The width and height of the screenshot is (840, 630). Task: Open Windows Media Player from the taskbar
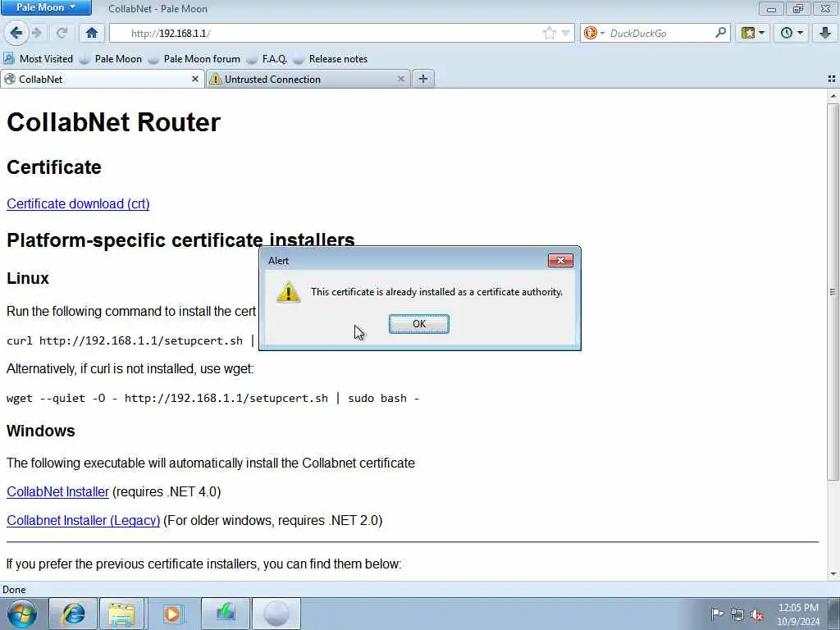tap(172, 614)
